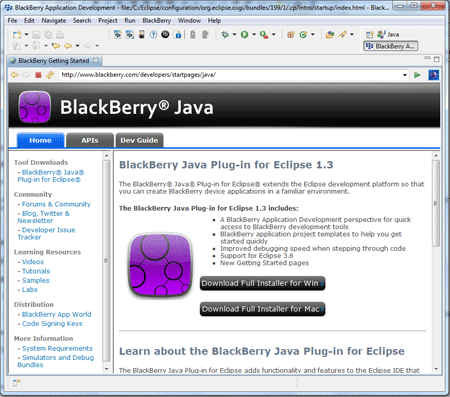Open the Forums & Community link
Viewport: 450px width, 397px height.
tap(56, 204)
